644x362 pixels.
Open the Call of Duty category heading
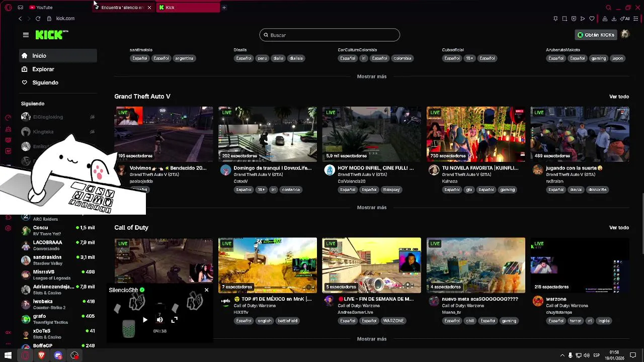(131, 228)
